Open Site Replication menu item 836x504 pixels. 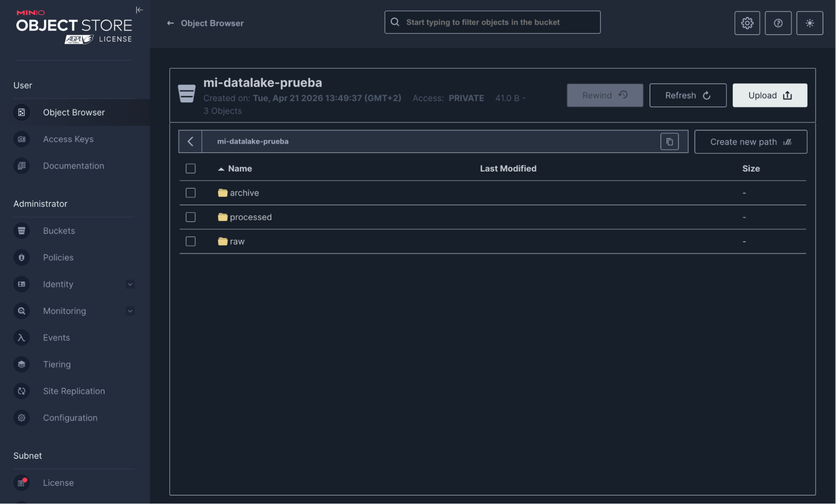tap(75, 391)
